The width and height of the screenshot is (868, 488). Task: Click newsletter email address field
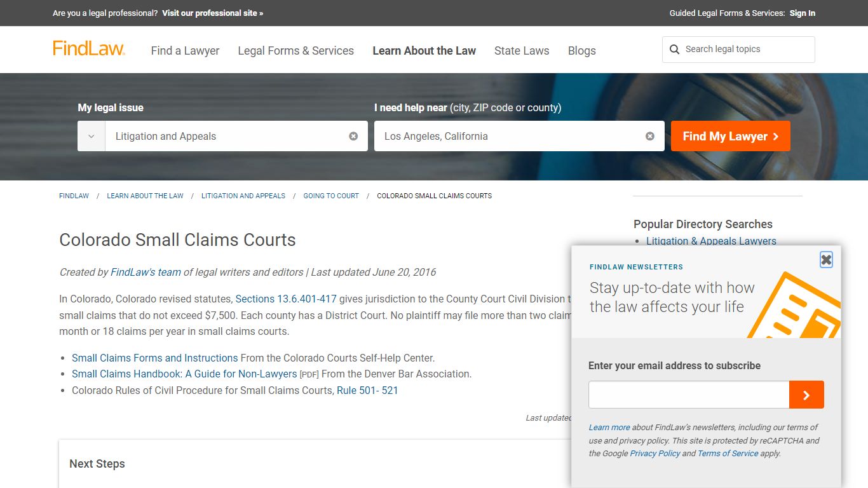point(689,395)
